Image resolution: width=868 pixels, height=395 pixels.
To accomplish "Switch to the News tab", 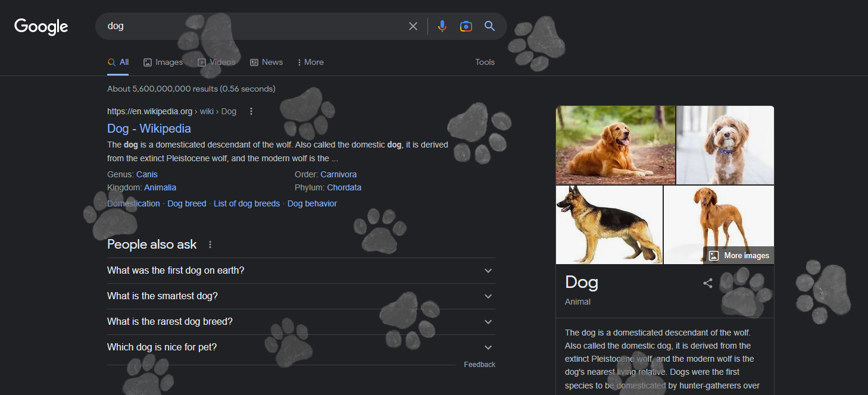I will pyautogui.click(x=266, y=62).
